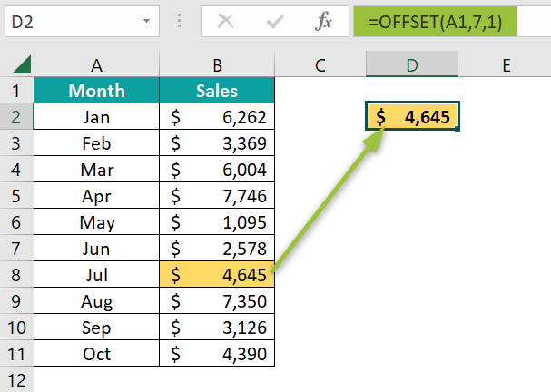This screenshot has width=551, height=392.
Task: Click the highlighted Jul sales cell in column B
Action: [x=217, y=275]
